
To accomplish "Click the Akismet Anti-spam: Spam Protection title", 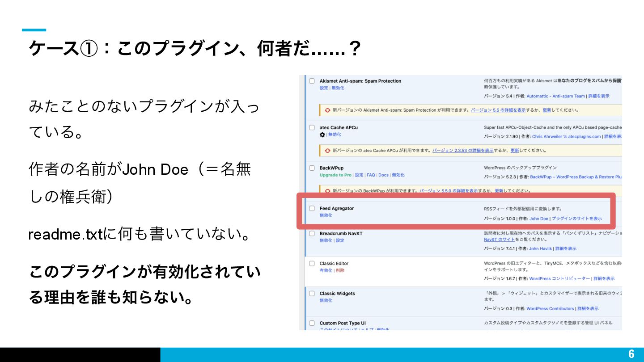I will click(x=360, y=81).
